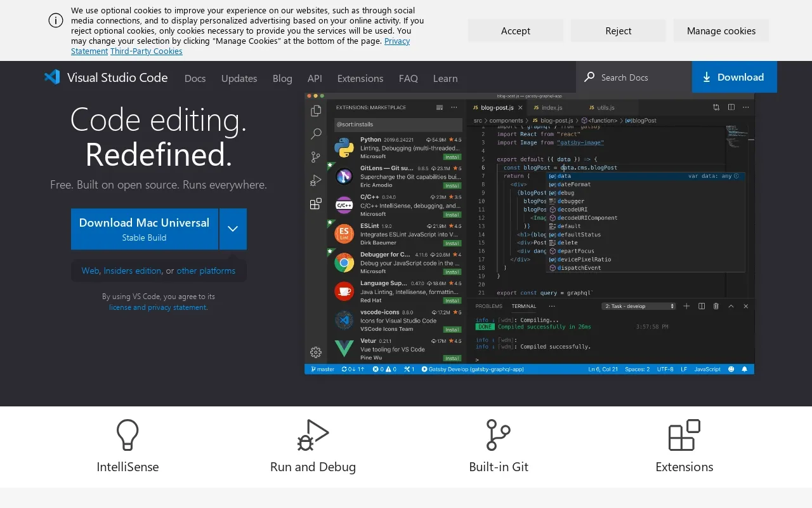Click the download arrow icon on Download button
Viewport: 812px width, 508px height.
(x=707, y=77)
